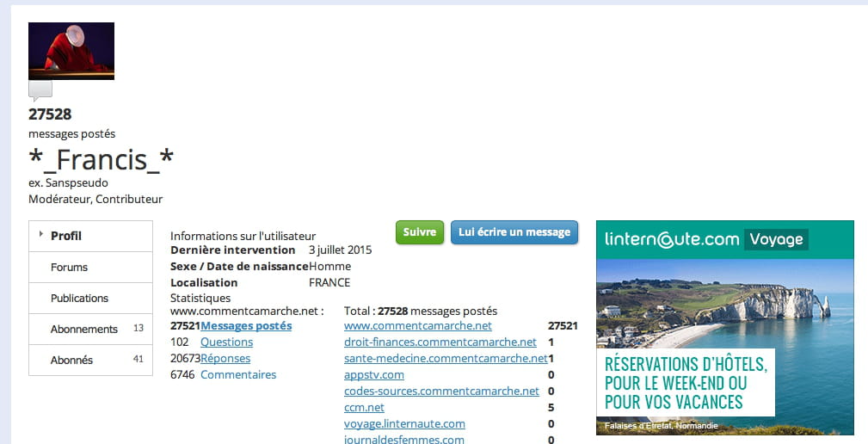Open the Forums sidebar tab
The width and height of the screenshot is (868, 444).
coord(91,267)
